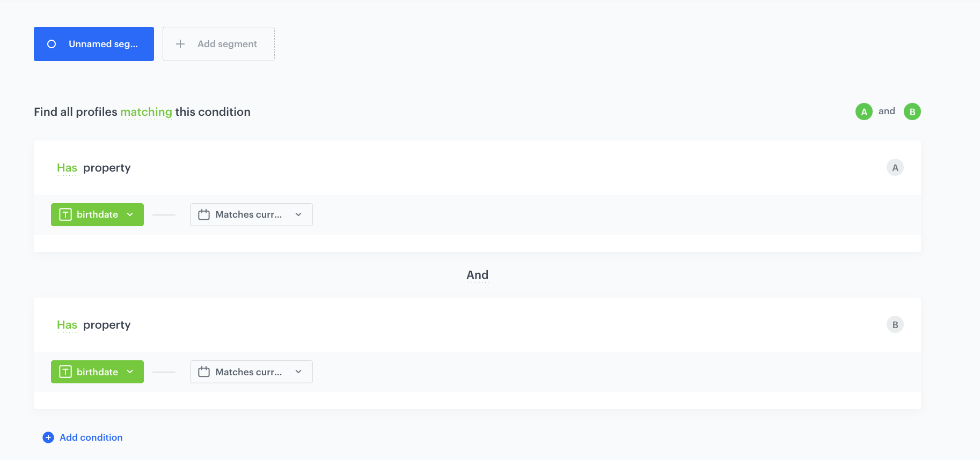
Task: Click the plus icon beside Add segment
Action: 180,44
